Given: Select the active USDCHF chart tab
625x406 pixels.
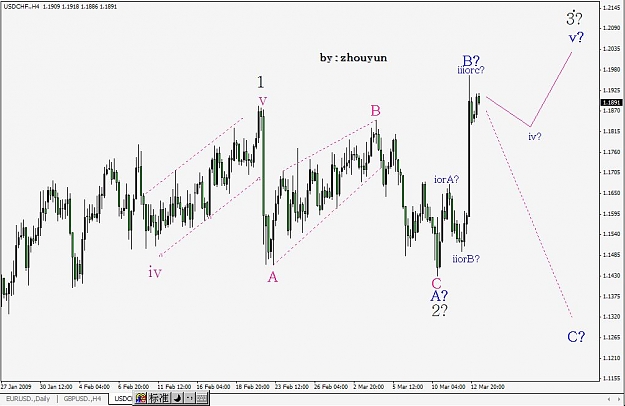Looking at the screenshot, I should tap(123, 399).
